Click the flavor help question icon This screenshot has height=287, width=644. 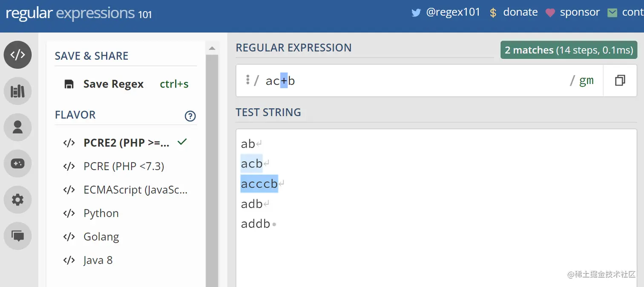pyautogui.click(x=190, y=116)
